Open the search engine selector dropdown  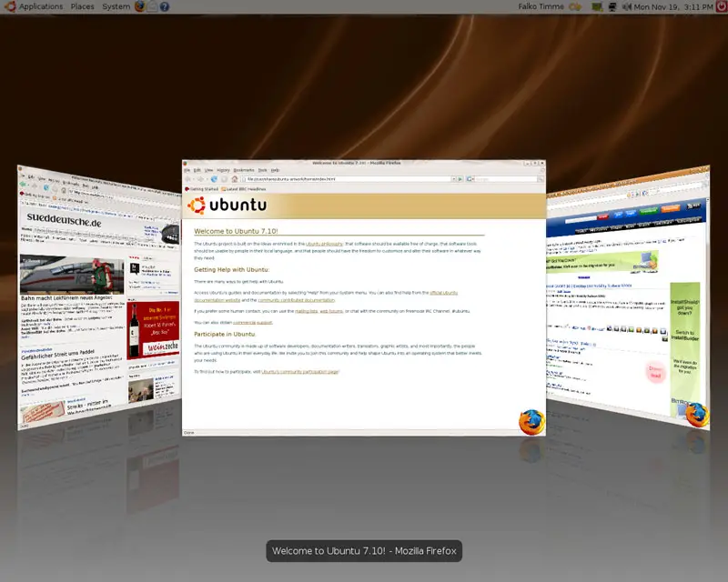pos(470,179)
